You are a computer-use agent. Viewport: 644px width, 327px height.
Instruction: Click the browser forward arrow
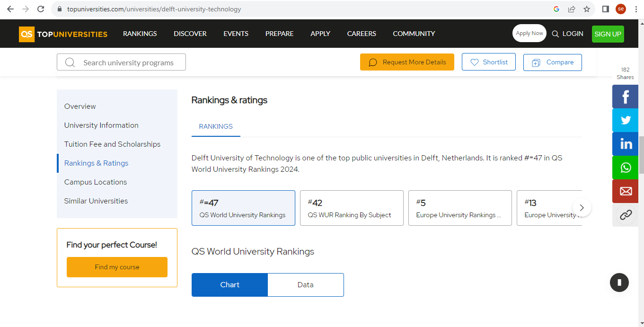(26, 9)
